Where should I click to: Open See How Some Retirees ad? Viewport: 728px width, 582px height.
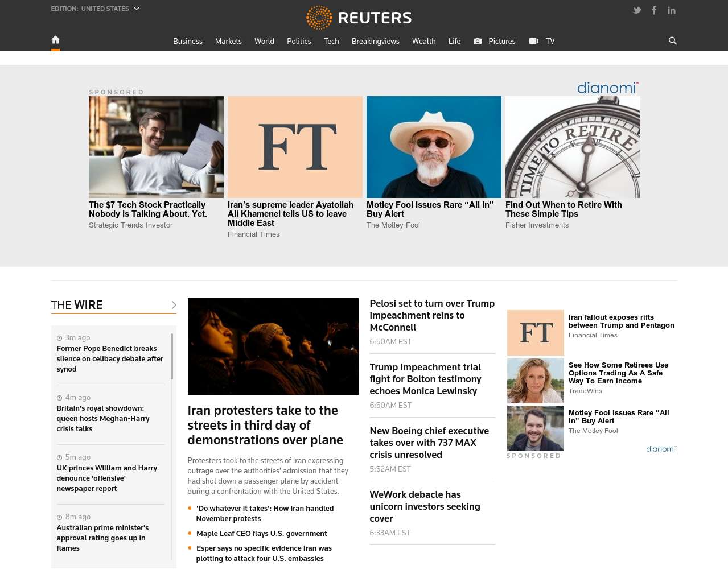[x=618, y=373]
